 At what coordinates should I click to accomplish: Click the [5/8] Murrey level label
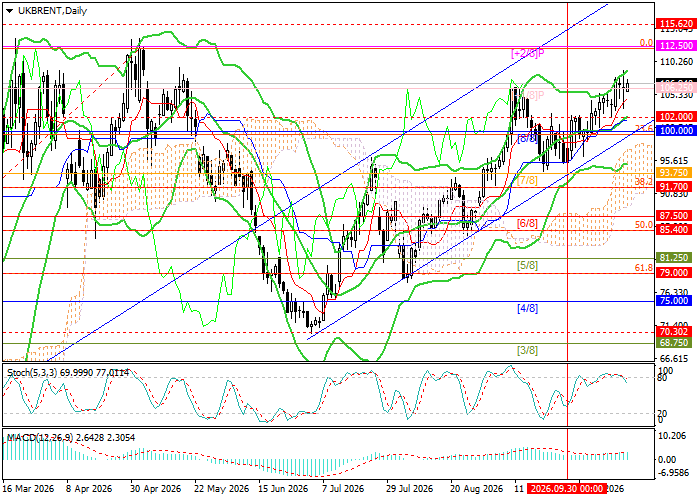click(x=527, y=266)
